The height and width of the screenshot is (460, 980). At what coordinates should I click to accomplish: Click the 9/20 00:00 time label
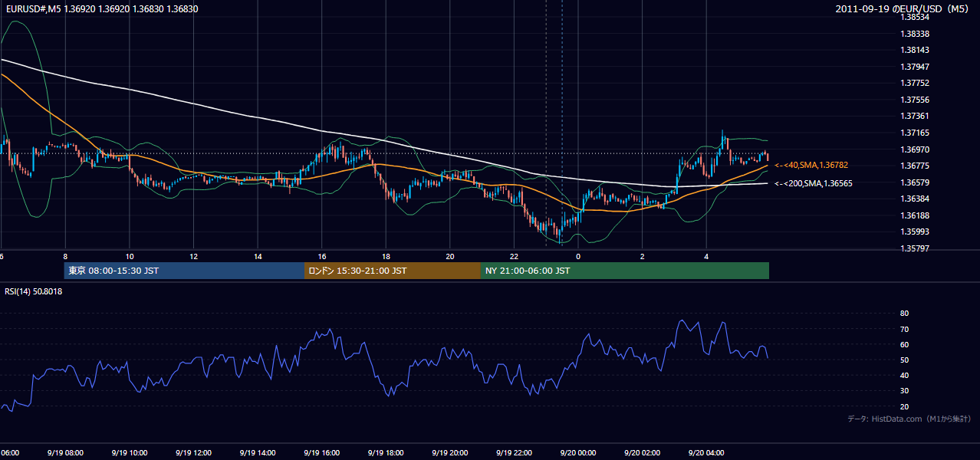point(578,453)
